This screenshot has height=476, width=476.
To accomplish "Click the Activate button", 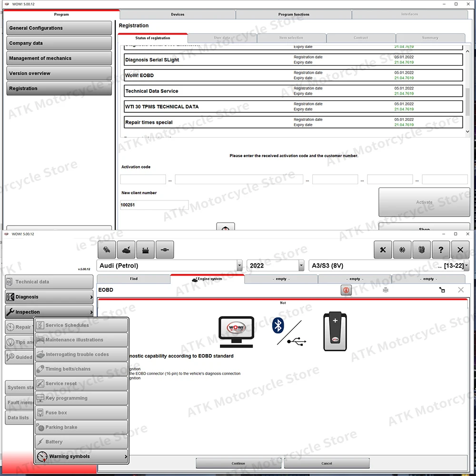I will 424,202.
